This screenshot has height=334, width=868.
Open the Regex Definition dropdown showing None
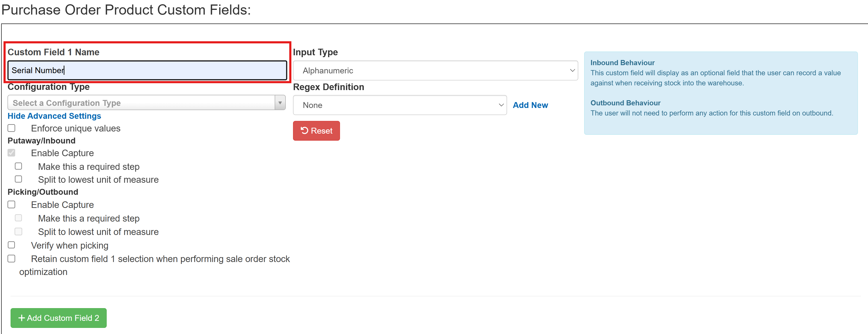(399, 105)
